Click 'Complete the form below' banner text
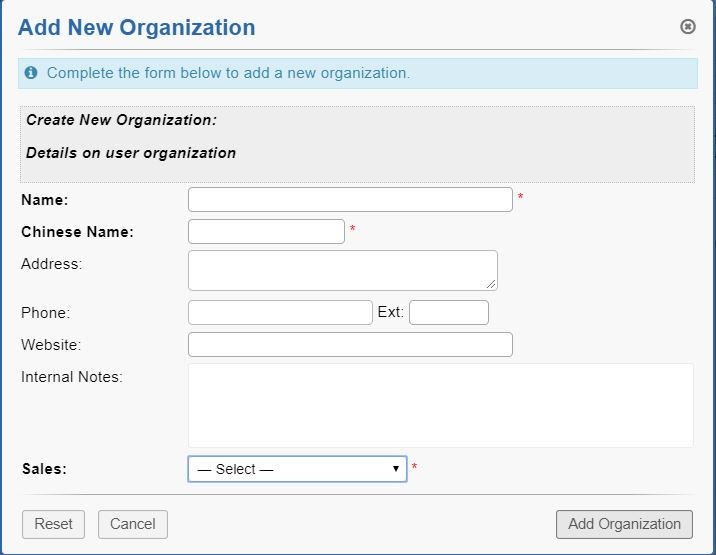Viewport: 716px width, 555px height. tap(228, 73)
